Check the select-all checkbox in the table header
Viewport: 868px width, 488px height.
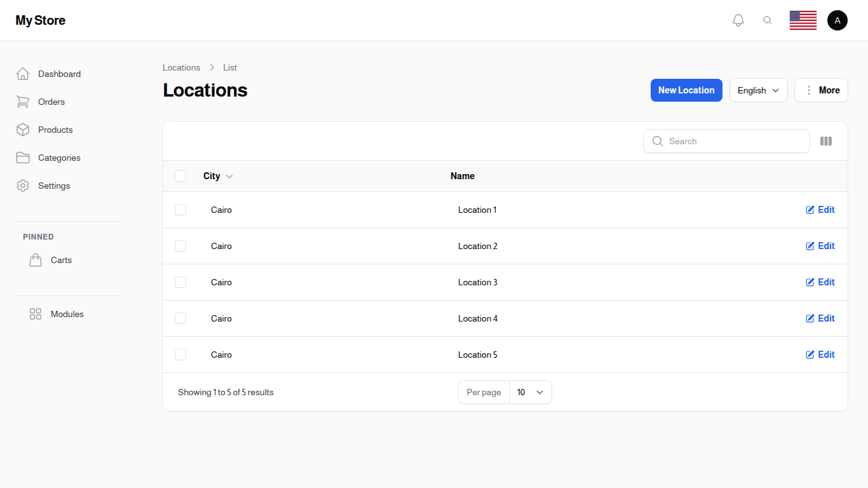[180, 176]
